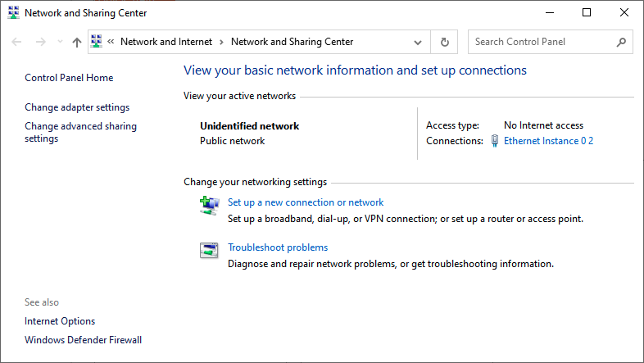Go up one level with Up arrow
Screen dimensions: 644x363
coord(77,42)
